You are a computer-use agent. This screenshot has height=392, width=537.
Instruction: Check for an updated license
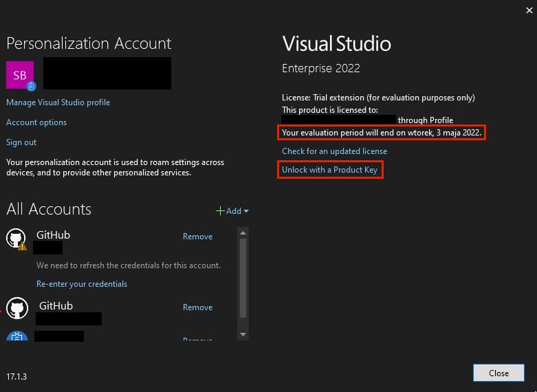(x=334, y=151)
